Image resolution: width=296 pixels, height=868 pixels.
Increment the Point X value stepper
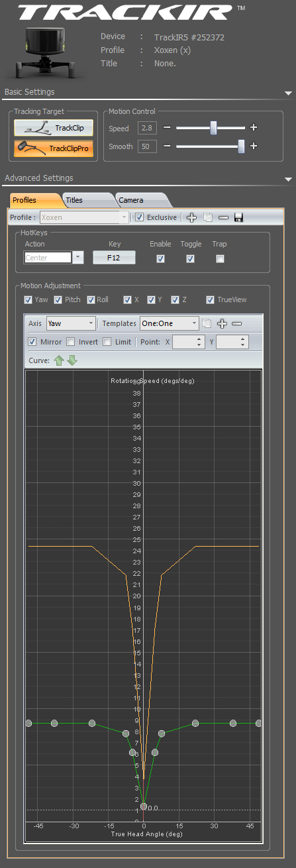point(201,339)
